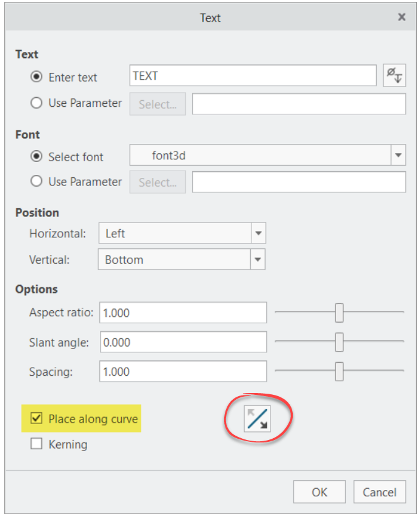
Task: Click Select under Use Parameter for Font
Action: click(157, 182)
